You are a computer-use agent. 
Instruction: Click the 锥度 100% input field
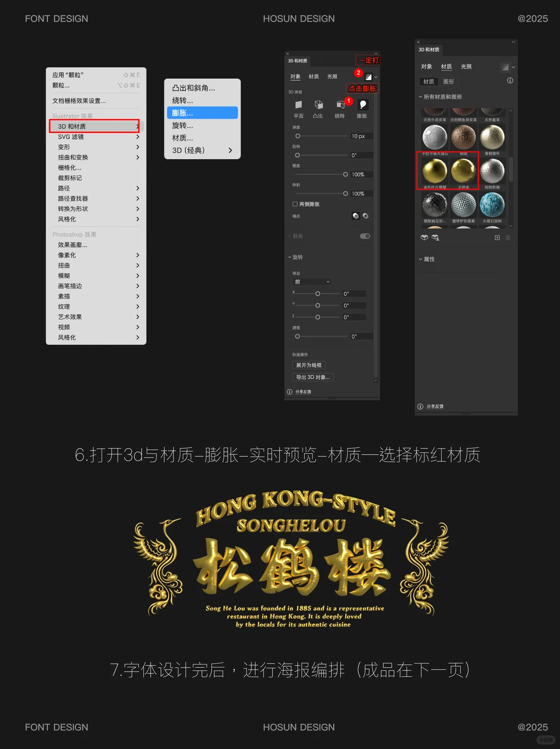pyautogui.click(x=361, y=175)
